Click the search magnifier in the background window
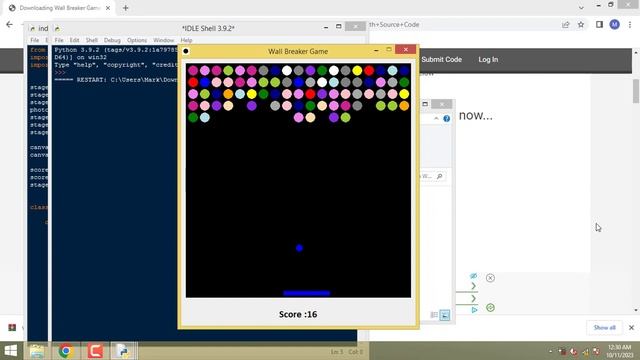Viewport: 640px width, 360px height. (x=440, y=176)
